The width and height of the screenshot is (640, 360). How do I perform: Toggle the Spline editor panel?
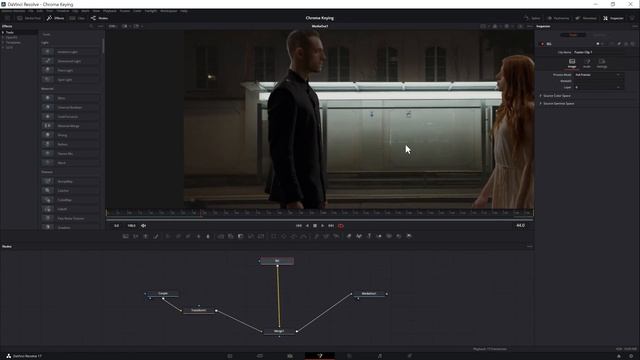point(532,18)
